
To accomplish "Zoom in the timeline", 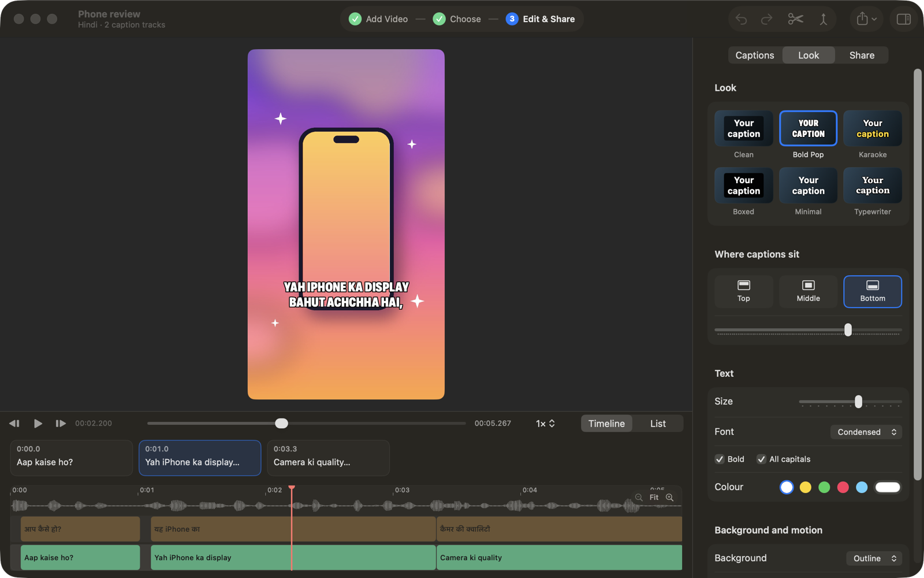I will pos(670,497).
